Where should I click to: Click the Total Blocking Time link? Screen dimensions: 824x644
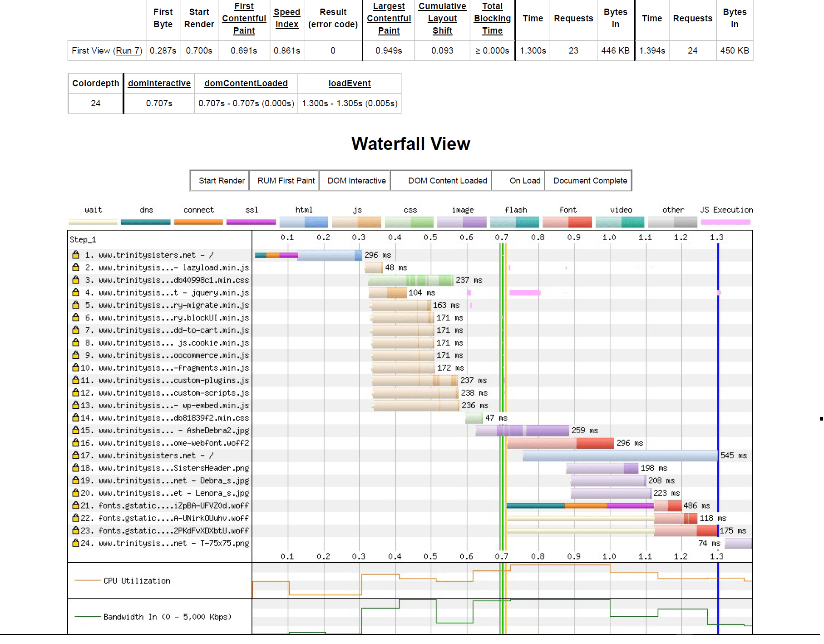point(492,19)
